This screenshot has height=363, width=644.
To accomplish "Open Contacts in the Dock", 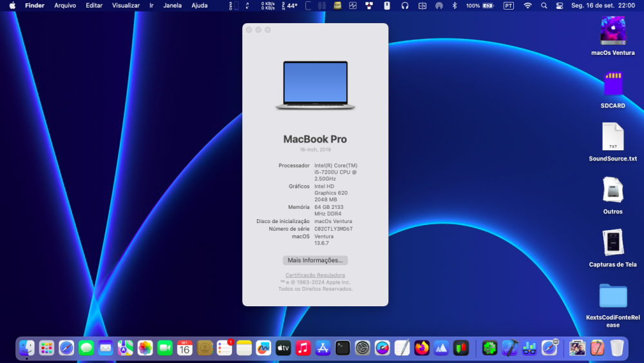I will point(205,348).
